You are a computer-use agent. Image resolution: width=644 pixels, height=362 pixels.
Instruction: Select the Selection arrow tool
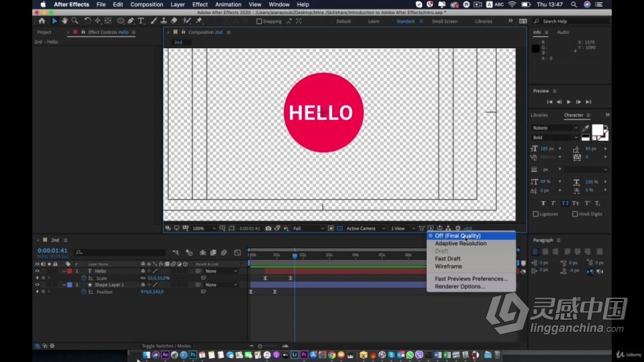point(54,21)
